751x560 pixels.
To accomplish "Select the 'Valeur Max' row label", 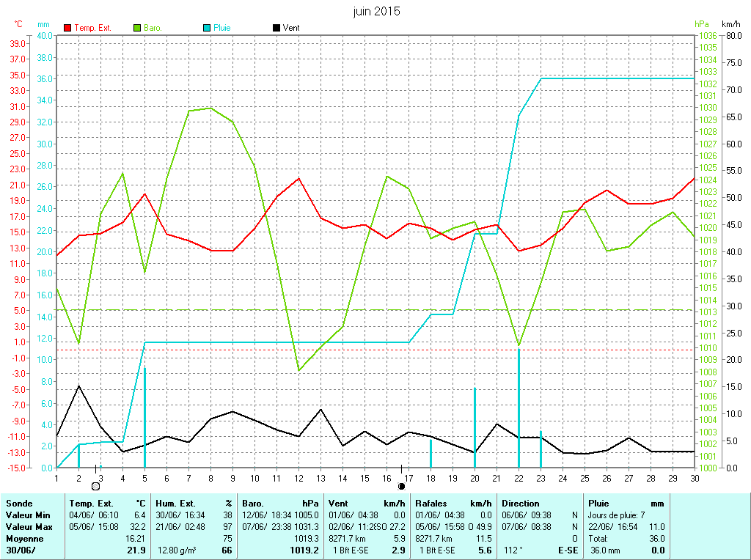I will click(29, 527).
